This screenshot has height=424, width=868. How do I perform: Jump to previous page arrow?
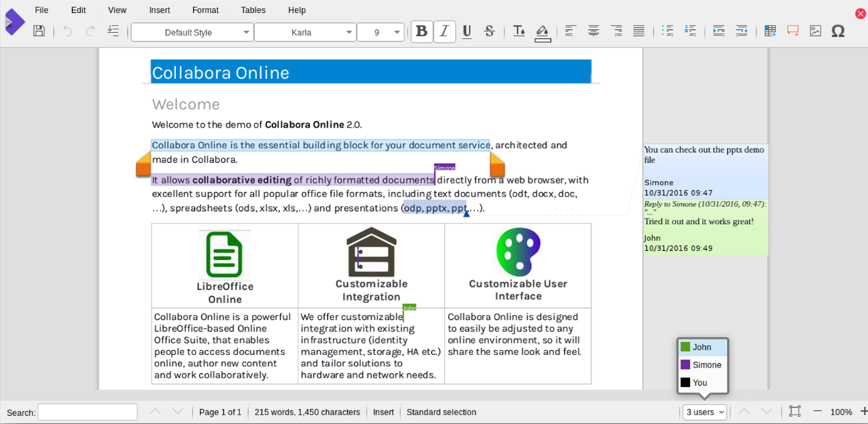point(744,412)
